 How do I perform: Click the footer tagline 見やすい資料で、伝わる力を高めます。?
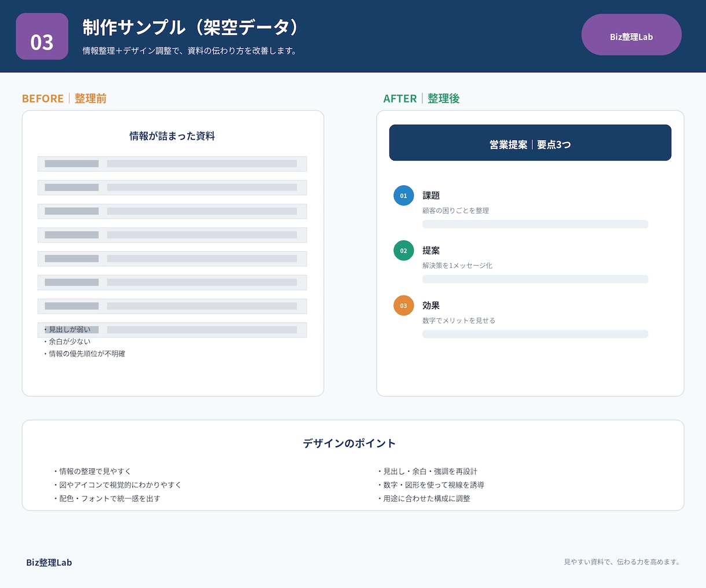(622, 562)
